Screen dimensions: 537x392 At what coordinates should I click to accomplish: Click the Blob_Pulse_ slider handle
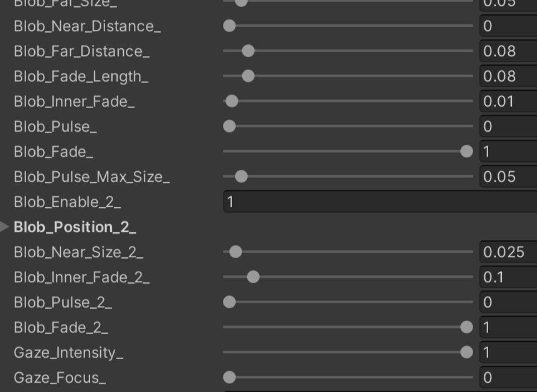click(x=230, y=125)
